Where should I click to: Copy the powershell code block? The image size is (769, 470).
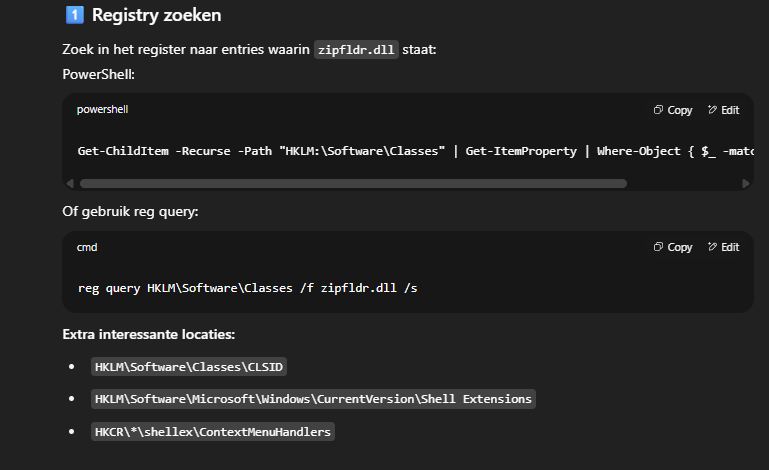[x=672, y=110]
